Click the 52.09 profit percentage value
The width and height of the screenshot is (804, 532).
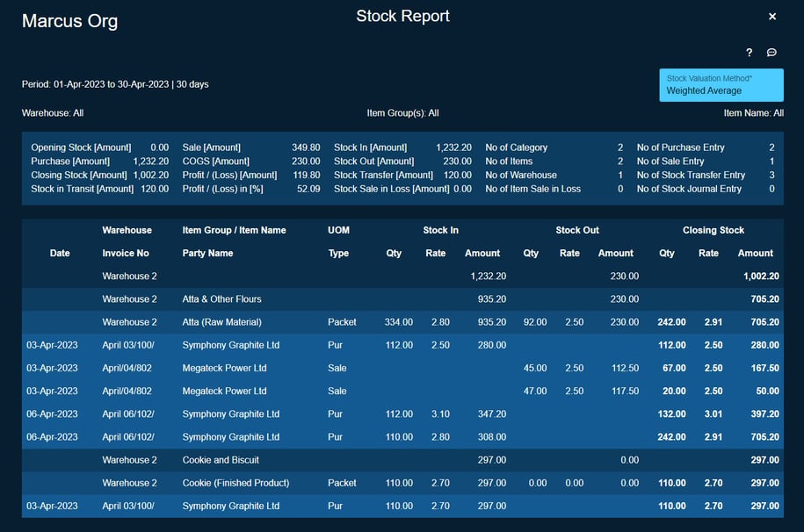[308, 189]
